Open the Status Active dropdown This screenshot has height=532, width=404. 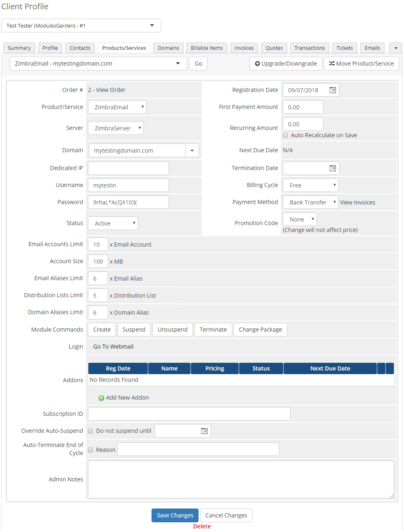point(113,223)
